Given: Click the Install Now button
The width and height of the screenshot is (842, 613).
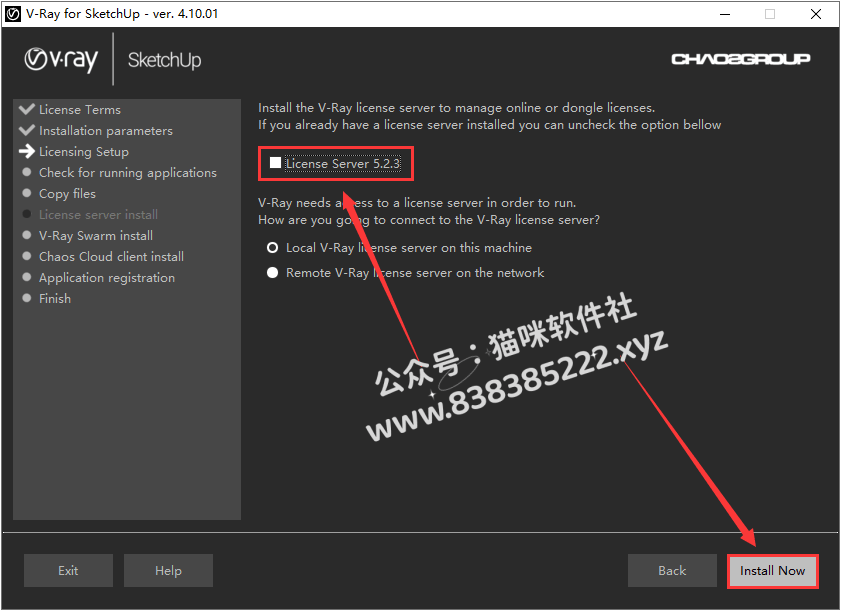Looking at the screenshot, I should (x=772, y=571).
